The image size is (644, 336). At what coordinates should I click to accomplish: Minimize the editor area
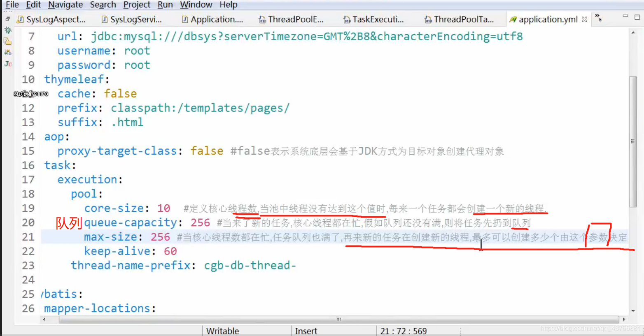[x=625, y=16]
